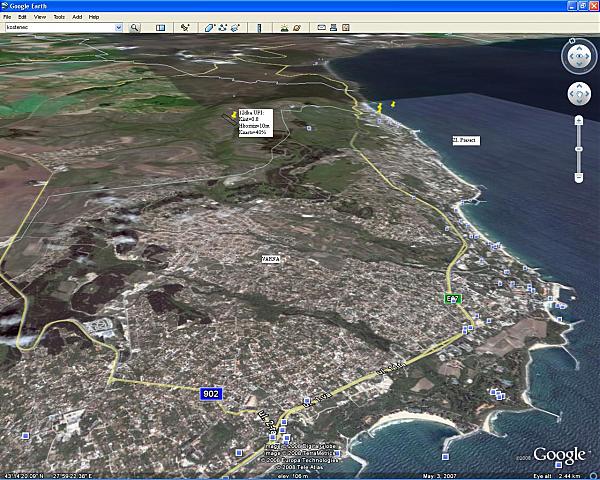Minimize the Google Earth window
Viewport: 600px width, 480px height.
(x=572, y=6)
